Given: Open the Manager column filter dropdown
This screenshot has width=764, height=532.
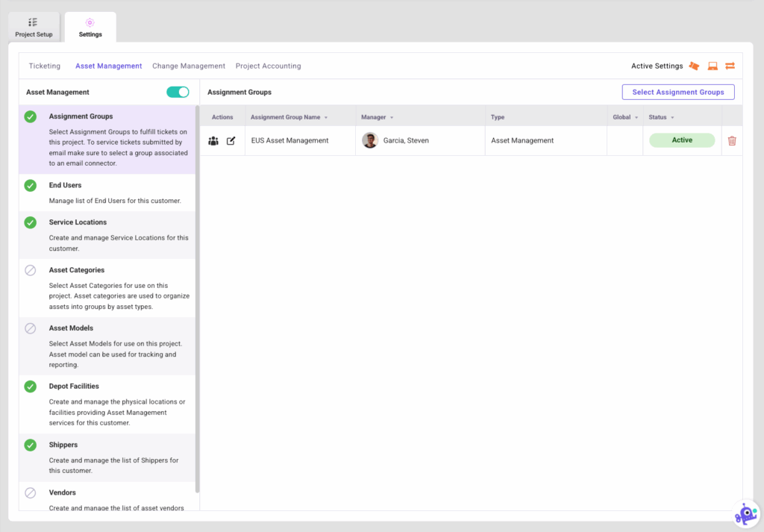Looking at the screenshot, I should coord(392,118).
